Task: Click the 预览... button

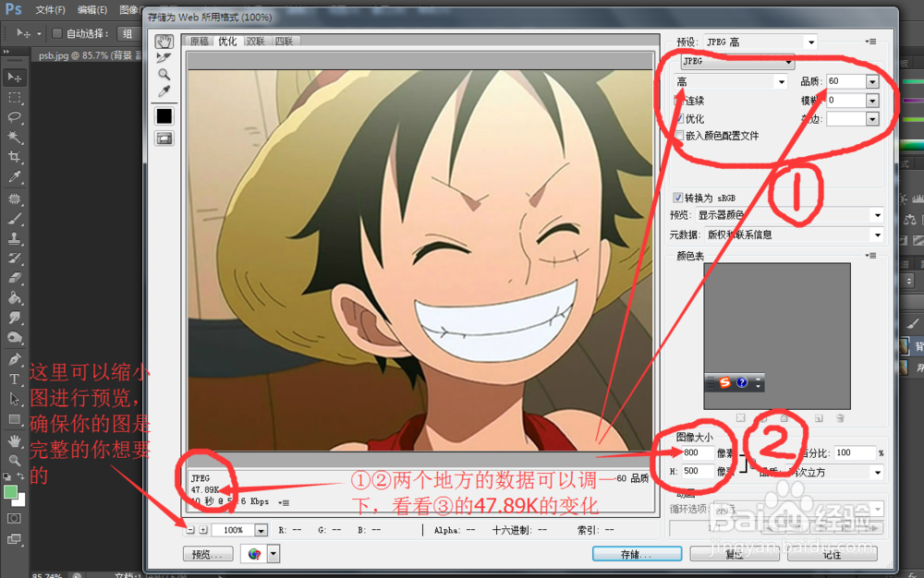Action: coord(208,554)
